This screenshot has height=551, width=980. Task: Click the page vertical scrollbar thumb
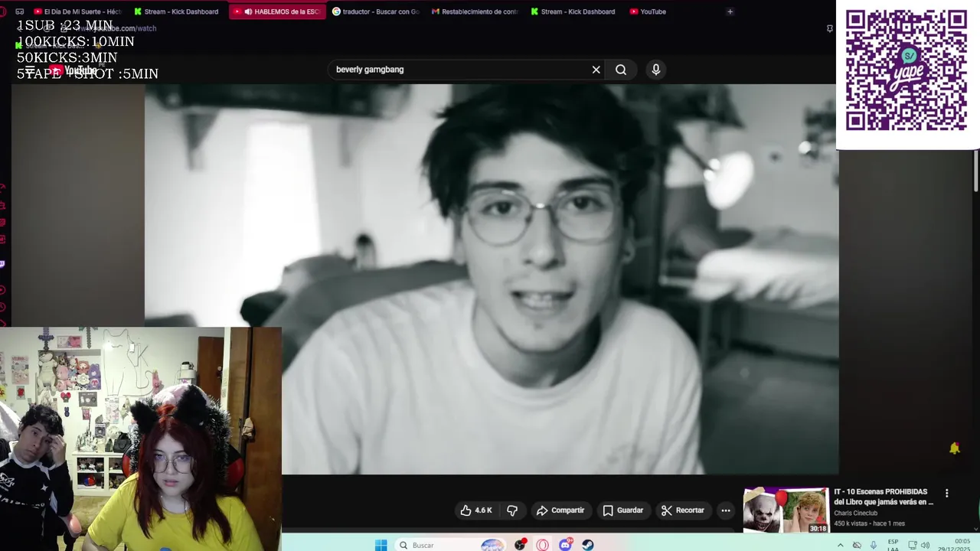tap(976, 171)
